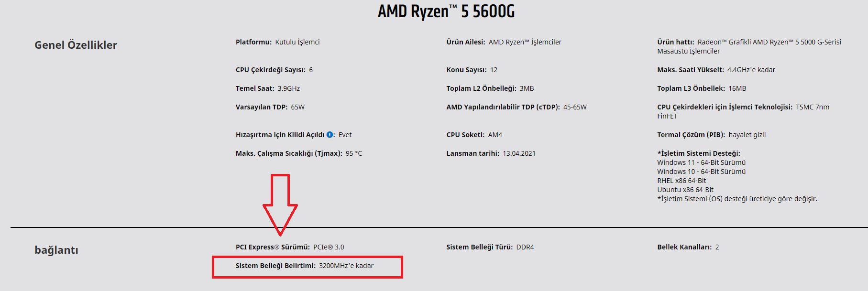The height and width of the screenshot is (291, 868).
Task: Click the bağlantı section heading
Action: click(56, 250)
